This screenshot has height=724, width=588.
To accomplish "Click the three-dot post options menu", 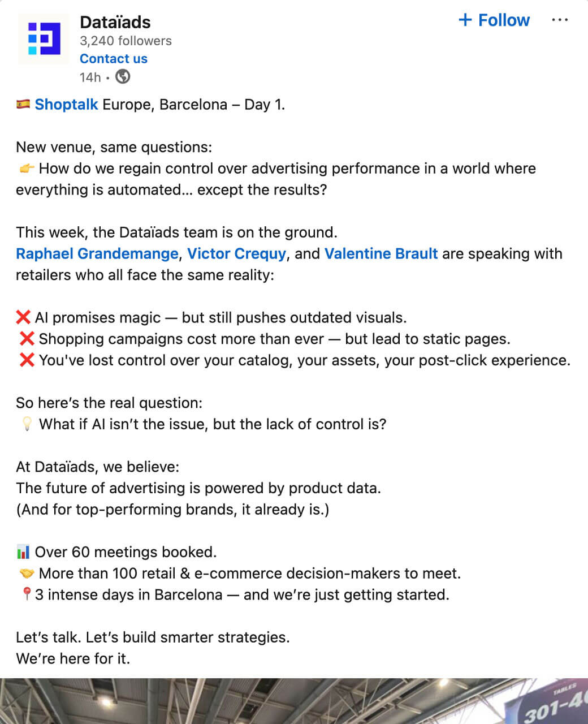I will [559, 20].
